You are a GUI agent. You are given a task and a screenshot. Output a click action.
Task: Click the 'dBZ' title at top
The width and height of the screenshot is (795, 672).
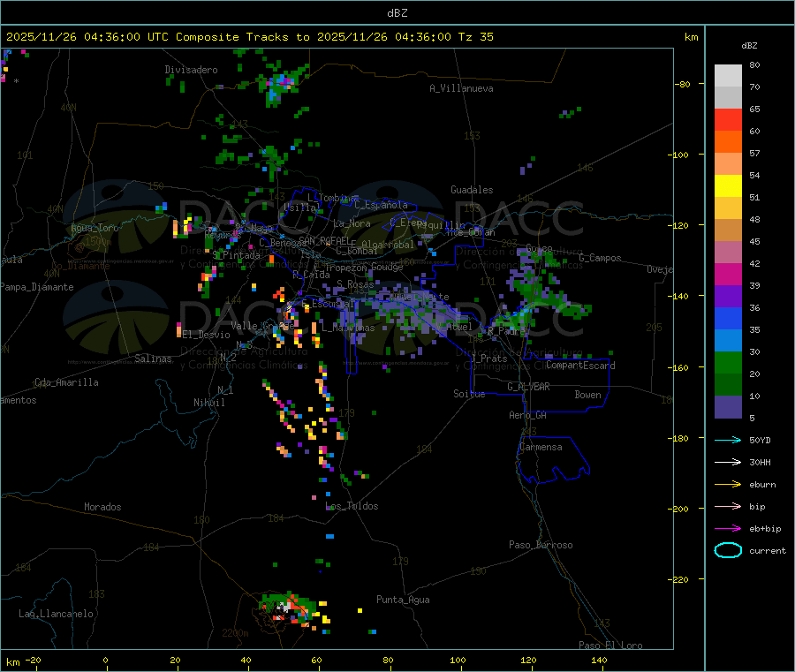point(397,13)
